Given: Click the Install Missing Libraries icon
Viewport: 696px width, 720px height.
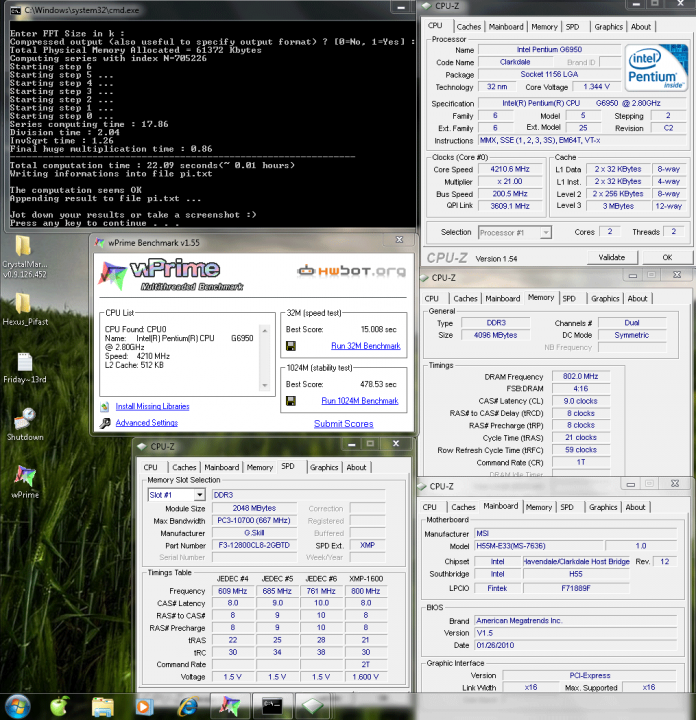Looking at the screenshot, I should pyautogui.click(x=105, y=406).
